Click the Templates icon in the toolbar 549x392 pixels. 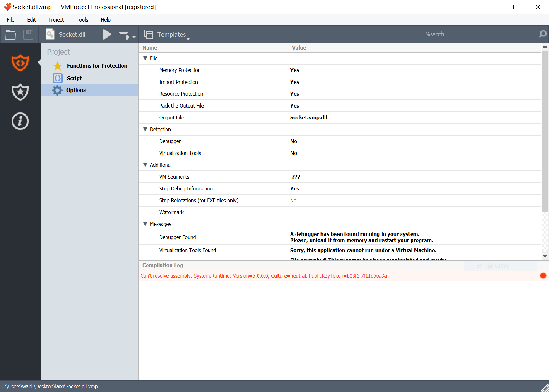coord(149,34)
